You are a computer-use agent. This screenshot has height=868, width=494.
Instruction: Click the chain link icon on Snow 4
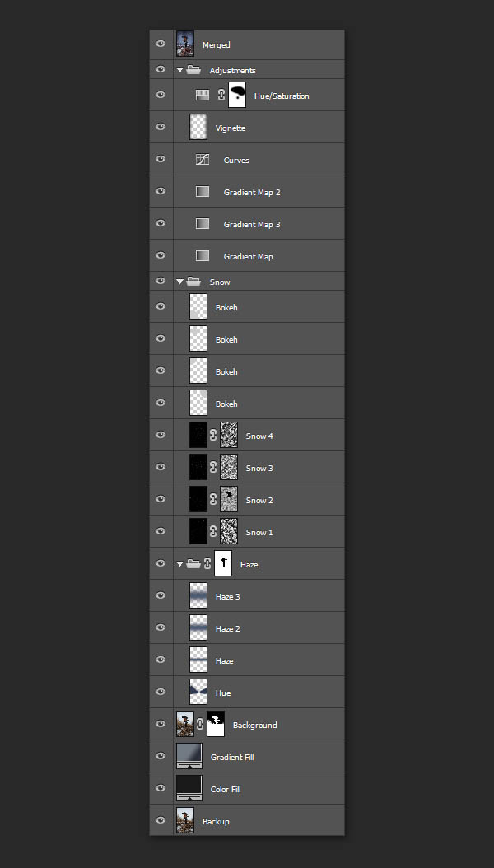tap(214, 436)
